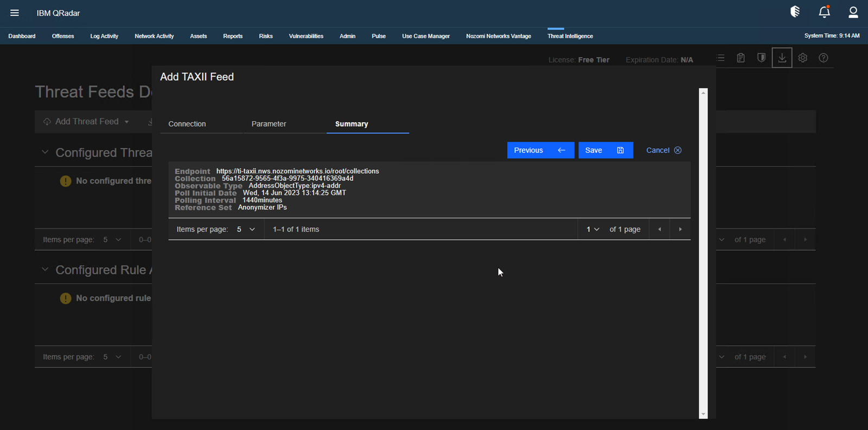Open page selector dropdown in Configured Rule footer
Viewport: 868px width, 430px height.
[x=722, y=357]
